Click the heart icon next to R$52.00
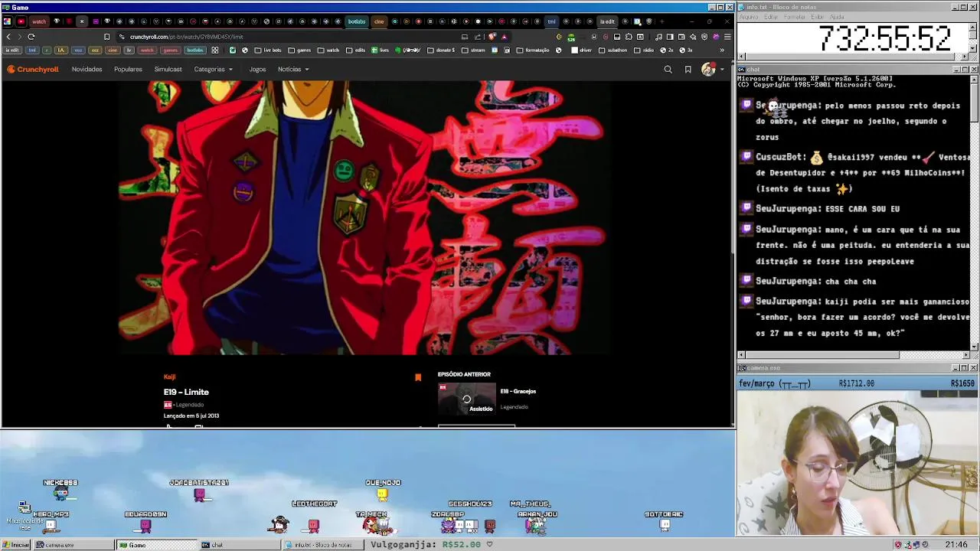Screen dimensions: 980x551 (489, 545)
